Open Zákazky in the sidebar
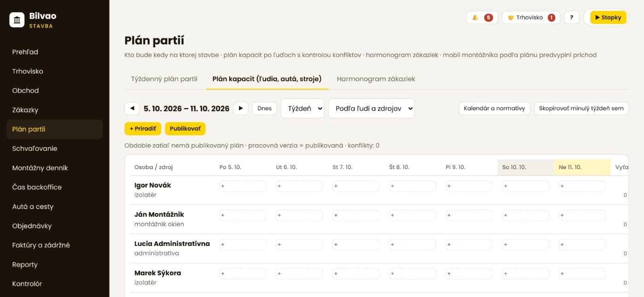644x297 pixels. click(55, 110)
